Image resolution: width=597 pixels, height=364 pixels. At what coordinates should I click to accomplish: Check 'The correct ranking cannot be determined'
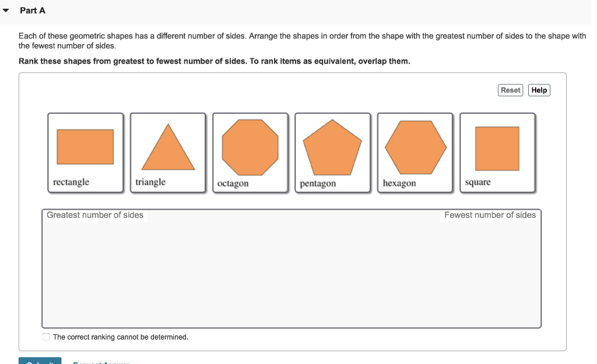45,337
